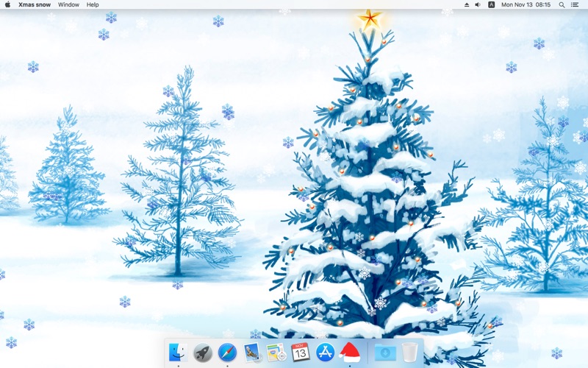This screenshot has height=368, width=588.
Task: Open the Apple menu
Action: click(7, 4)
